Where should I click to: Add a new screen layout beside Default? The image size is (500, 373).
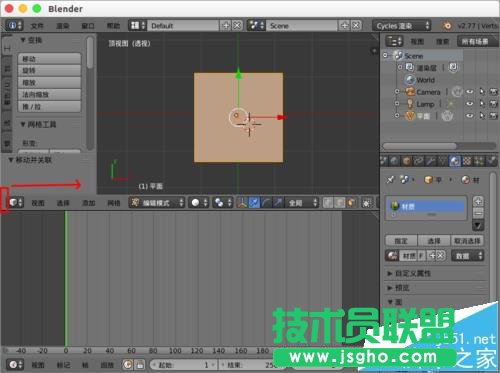pos(226,25)
